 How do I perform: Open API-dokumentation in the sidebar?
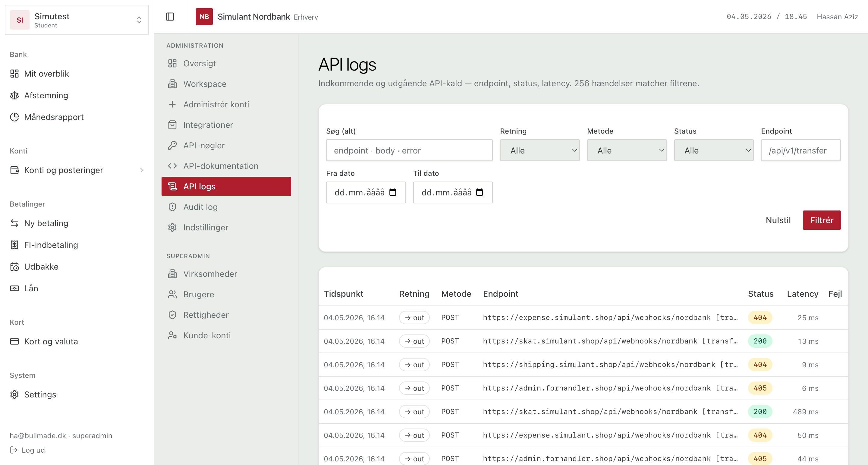click(x=226, y=166)
